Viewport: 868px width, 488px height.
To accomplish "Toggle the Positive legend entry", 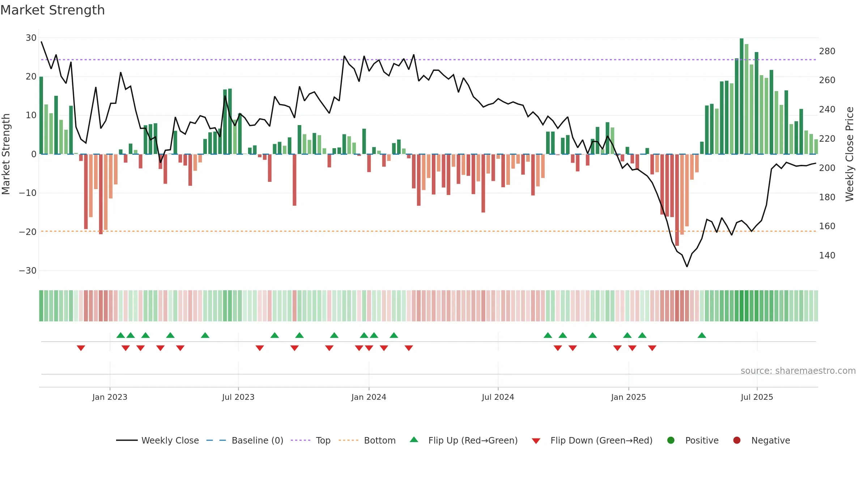I will point(693,440).
